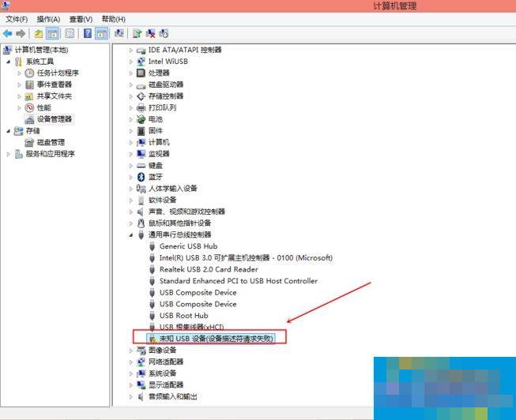This screenshot has width=516, height=420.
Task: Select USB 根集线器(xHCI) entry
Action: [x=191, y=327]
